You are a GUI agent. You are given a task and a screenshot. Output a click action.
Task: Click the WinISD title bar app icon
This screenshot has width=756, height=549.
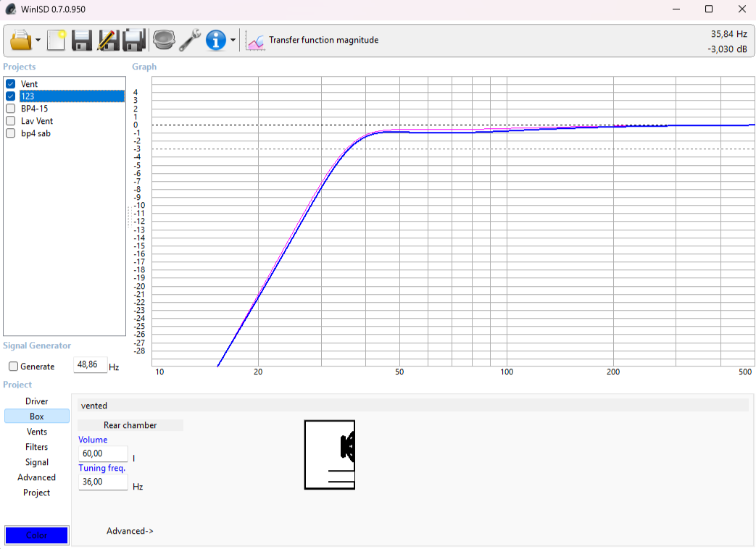point(11,9)
